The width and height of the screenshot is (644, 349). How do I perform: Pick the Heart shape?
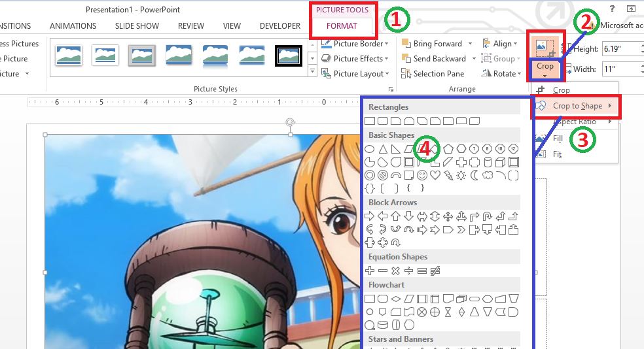(x=435, y=176)
